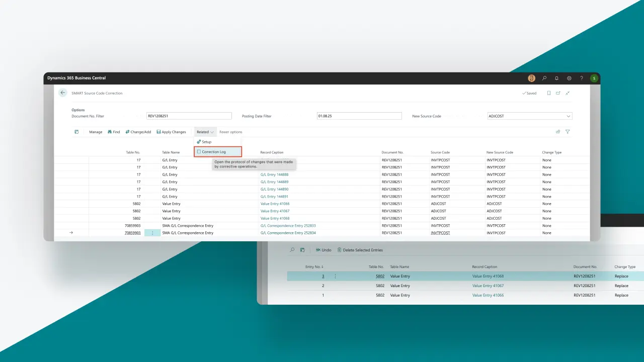The image size is (644, 362).
Task: Choose Setup from the Related menu
Action: [x=206, y=142]
